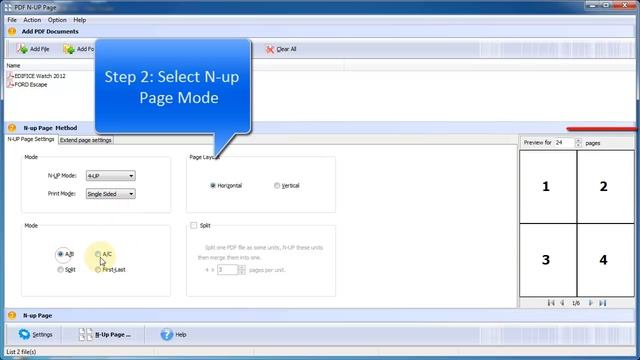Choose Horizontal page layout

(x=213, y=185)
